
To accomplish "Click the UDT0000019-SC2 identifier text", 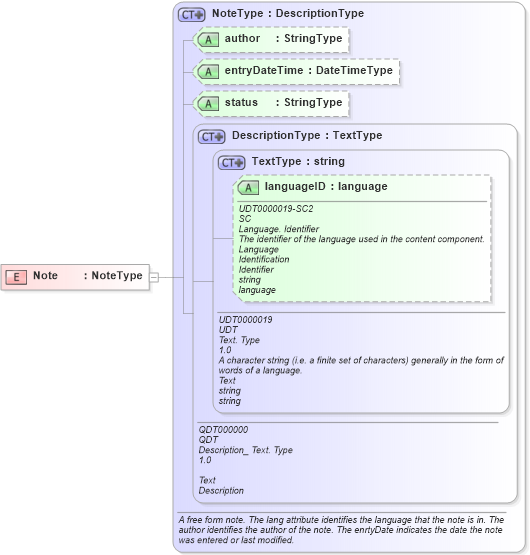I will [x=276, y=209].
